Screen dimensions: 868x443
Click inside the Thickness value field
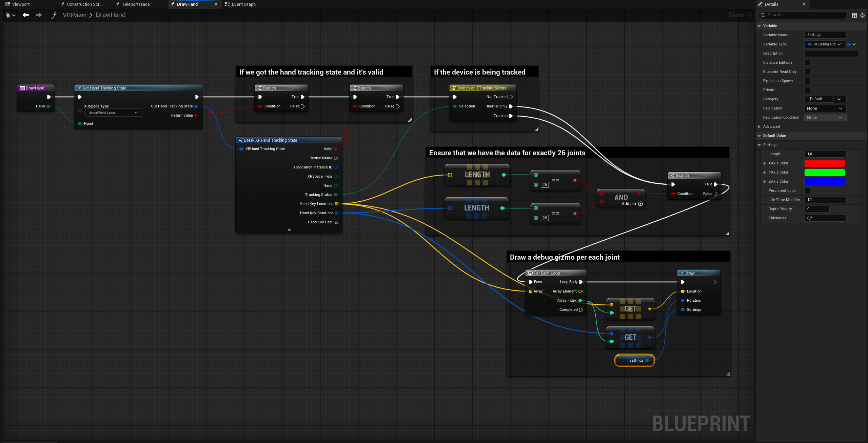tap(825, 218)
